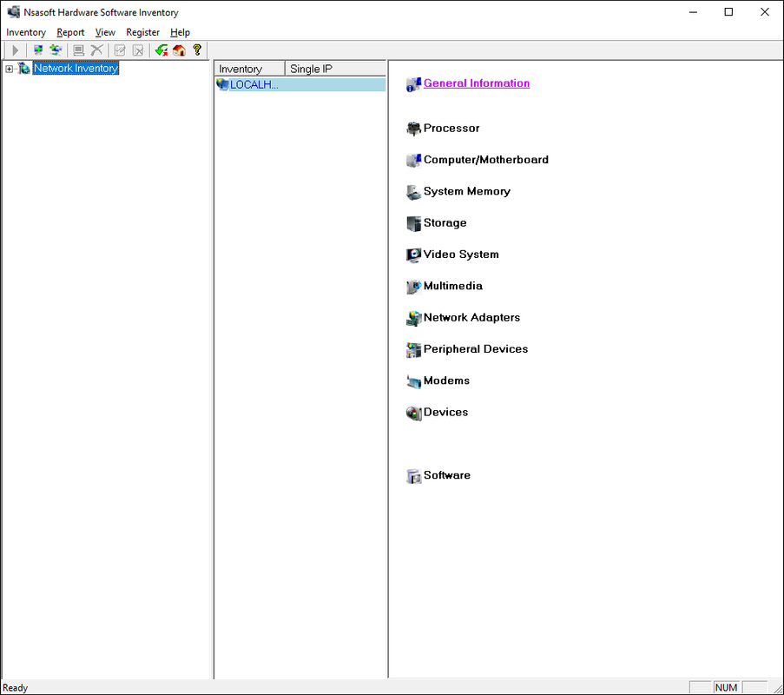Click the NUM indicator in status bar
This screenshot has height=695, width=784.
(x=726, y=687)
